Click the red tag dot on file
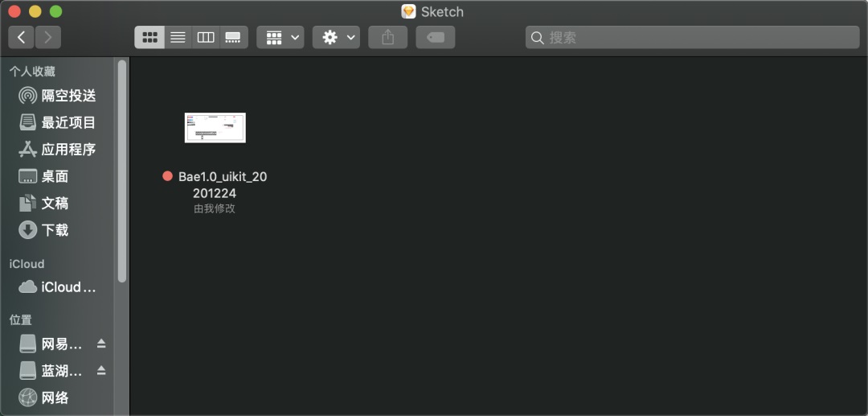This screenshot has width=868, height=416. pyautogui.click(x=168, y=176)
